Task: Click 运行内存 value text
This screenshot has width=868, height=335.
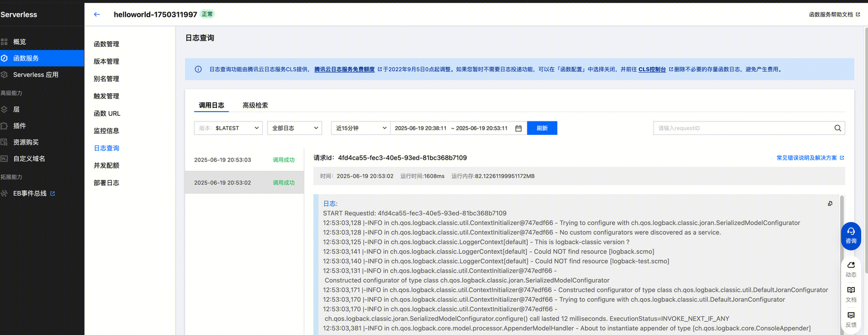Action: [x=493, y=176]
